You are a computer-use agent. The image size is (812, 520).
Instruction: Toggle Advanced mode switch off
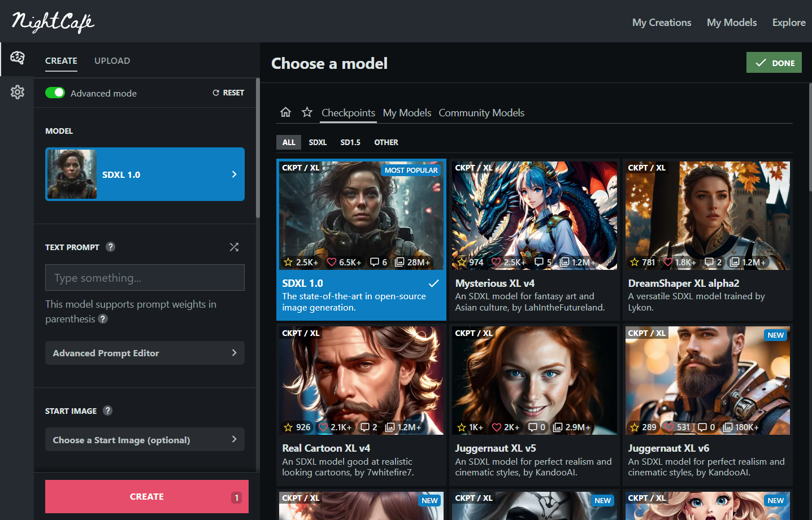(x=55, y=93)
